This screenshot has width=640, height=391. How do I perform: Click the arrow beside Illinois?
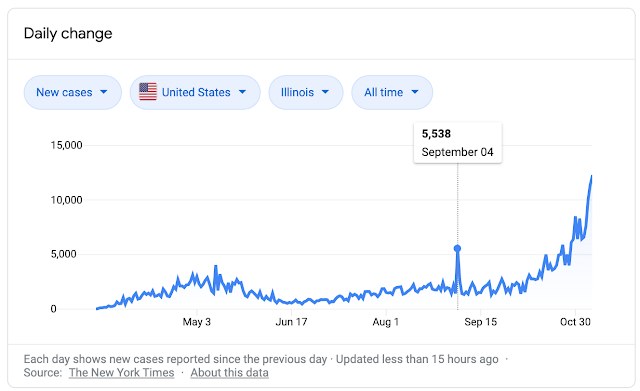[325, 92]
